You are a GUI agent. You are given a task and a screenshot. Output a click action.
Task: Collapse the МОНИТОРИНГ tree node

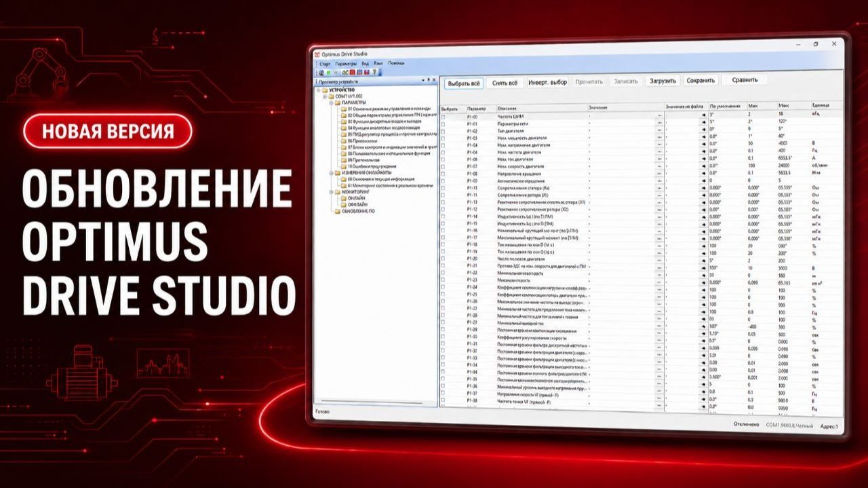coord(330,192)
